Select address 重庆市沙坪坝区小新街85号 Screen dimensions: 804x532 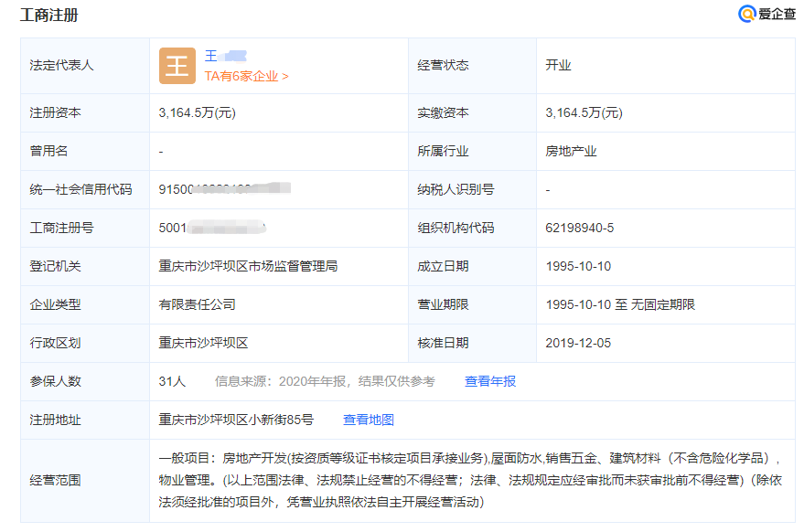coord(236,420)
